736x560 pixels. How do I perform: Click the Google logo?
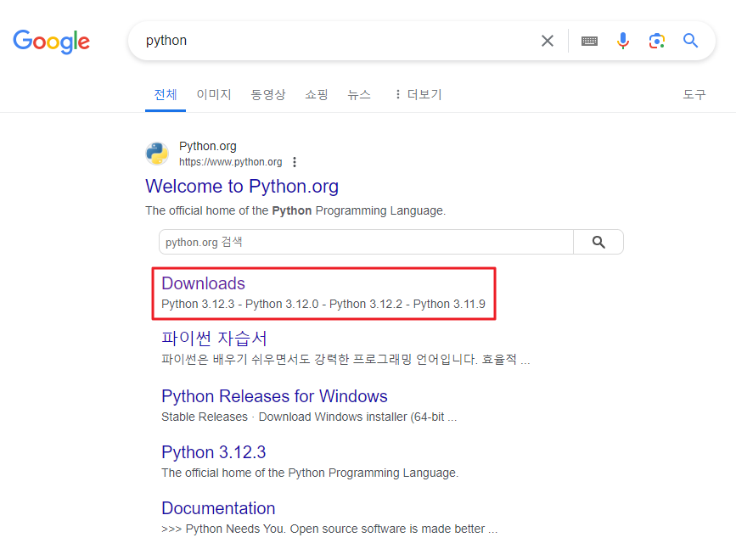click(x=51, y=42)
